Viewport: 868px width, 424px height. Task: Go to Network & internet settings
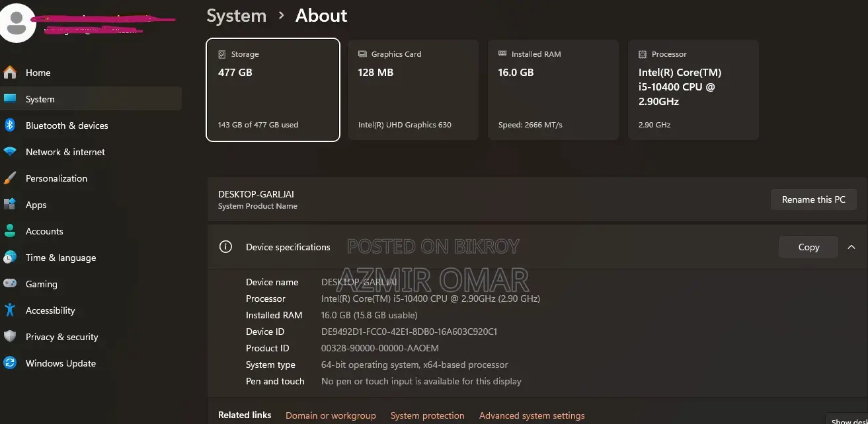(x=92, y=152)
